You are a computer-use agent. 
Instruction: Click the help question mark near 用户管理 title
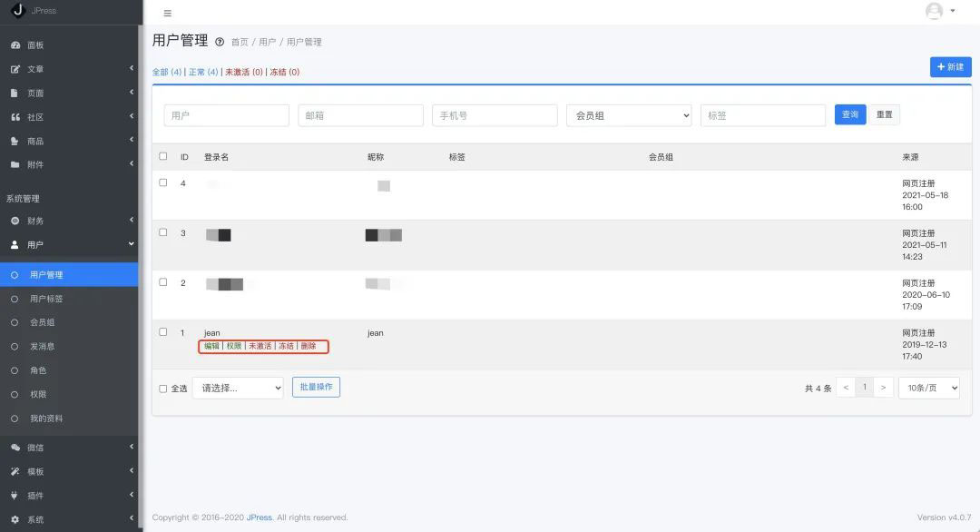click(220, 42)
